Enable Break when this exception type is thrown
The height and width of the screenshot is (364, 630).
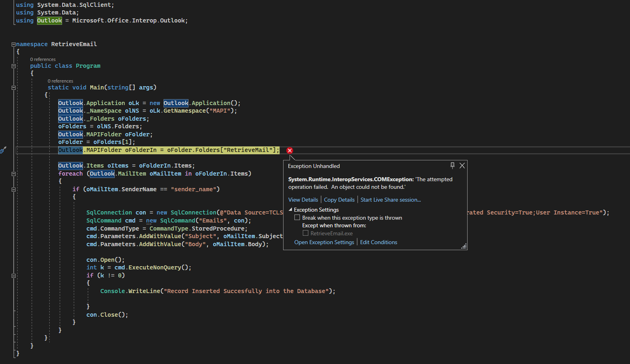(x=297, y=217)
